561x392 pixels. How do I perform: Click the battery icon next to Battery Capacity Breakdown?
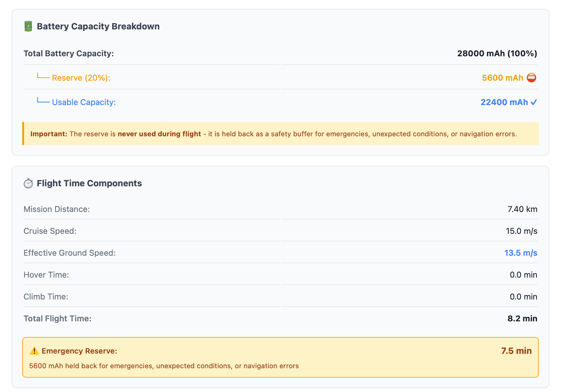pos(28,26)
